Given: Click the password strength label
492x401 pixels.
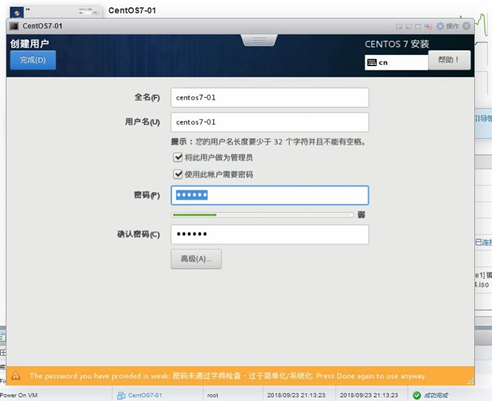Looking at the screenshot, I should pos(361,215).
